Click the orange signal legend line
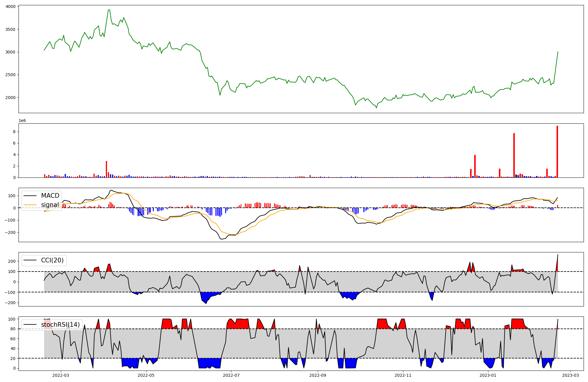This screenshot has height=382, width=588. (30, 205)
